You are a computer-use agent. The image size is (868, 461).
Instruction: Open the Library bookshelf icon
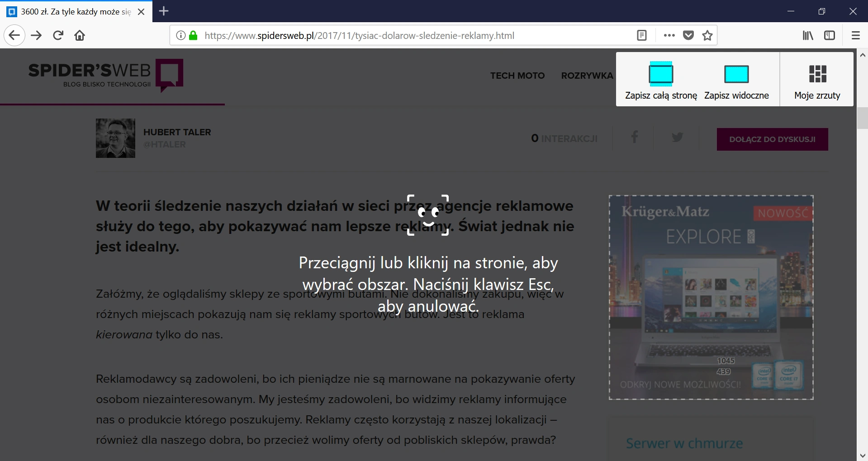808,35
